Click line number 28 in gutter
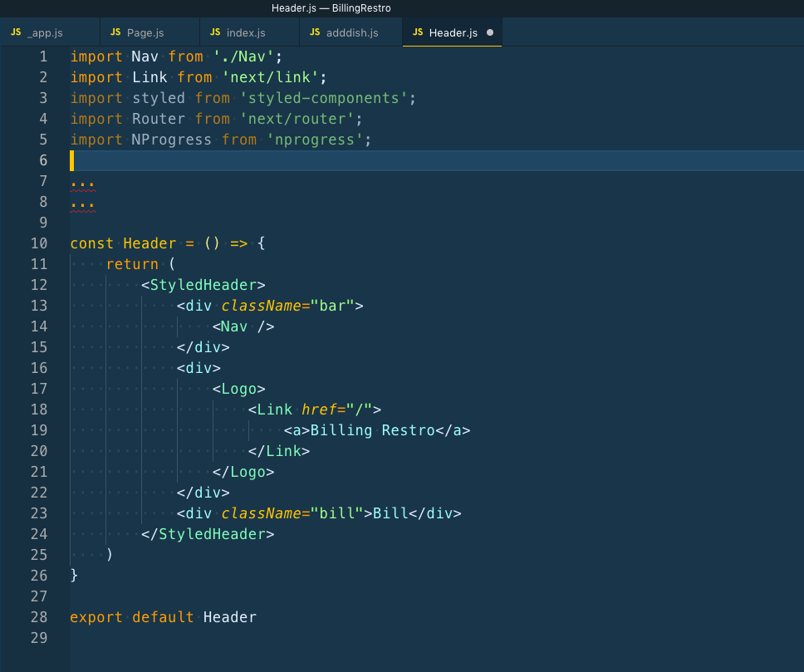 (39, 617)
